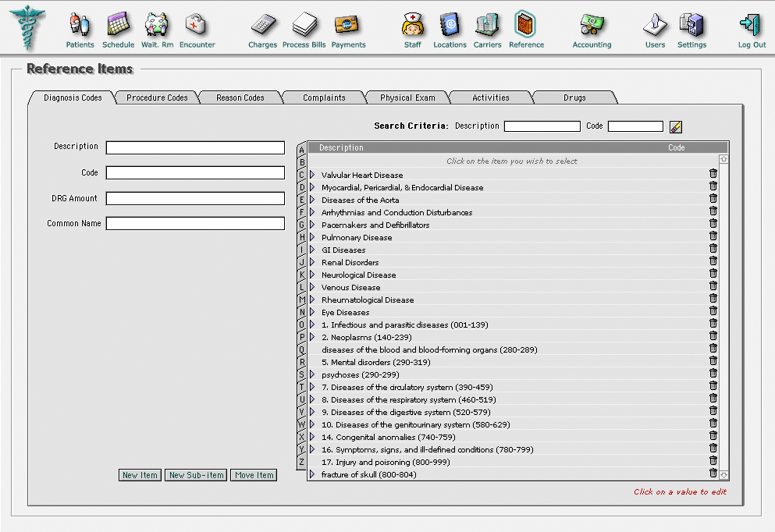Select the Diagnosis Codes tab
The image size is (775, 532).
73,98
